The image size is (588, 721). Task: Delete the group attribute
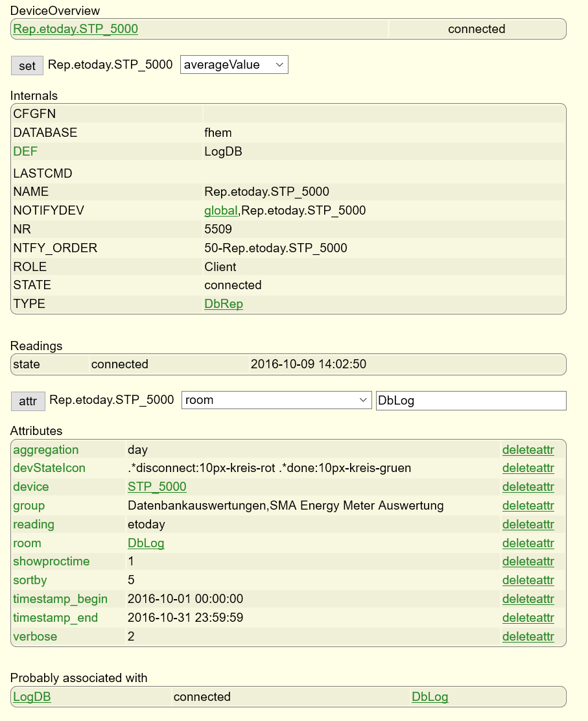[x=528, y=506]
